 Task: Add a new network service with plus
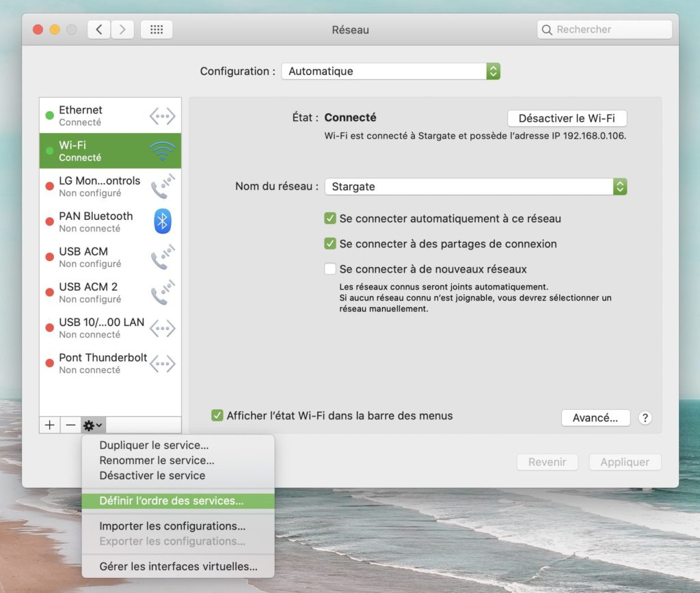tap(49, 425)
